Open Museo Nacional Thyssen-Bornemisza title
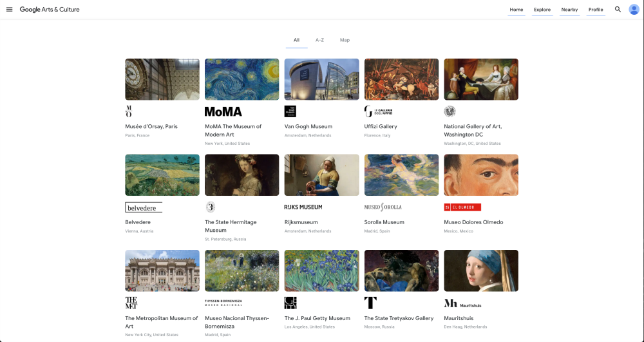Screen dimensions: 644x342 tap(237, 322)
